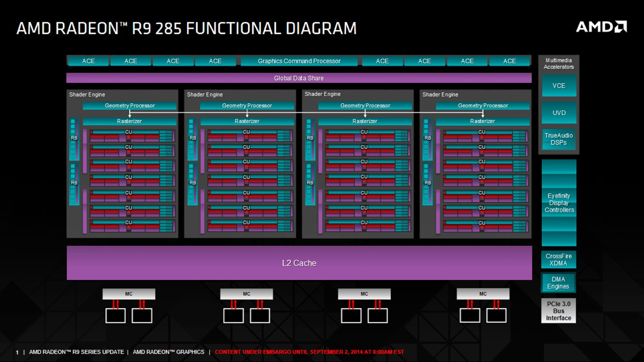This screenshot has height=362, width=644.
Task: Click the Geometry Processor in the first Shader Engine
Action: point(130,106)
